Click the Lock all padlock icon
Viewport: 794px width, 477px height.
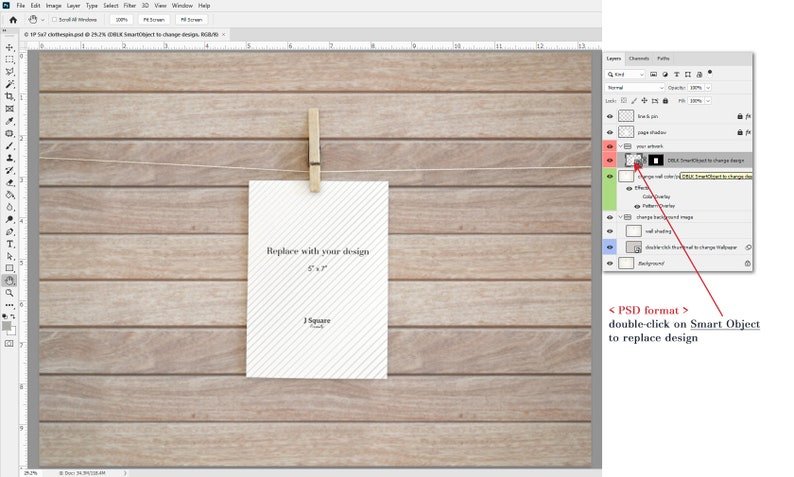pyautogui.click(x=665, y=101)
